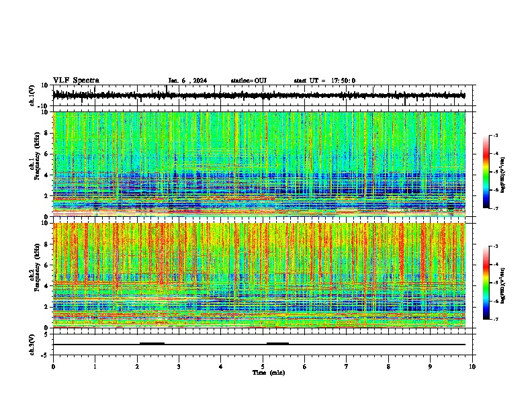
Task: Click the ch.2 spectrogram color scale bar
Action: pyautogui.click(x=486, y=283)
